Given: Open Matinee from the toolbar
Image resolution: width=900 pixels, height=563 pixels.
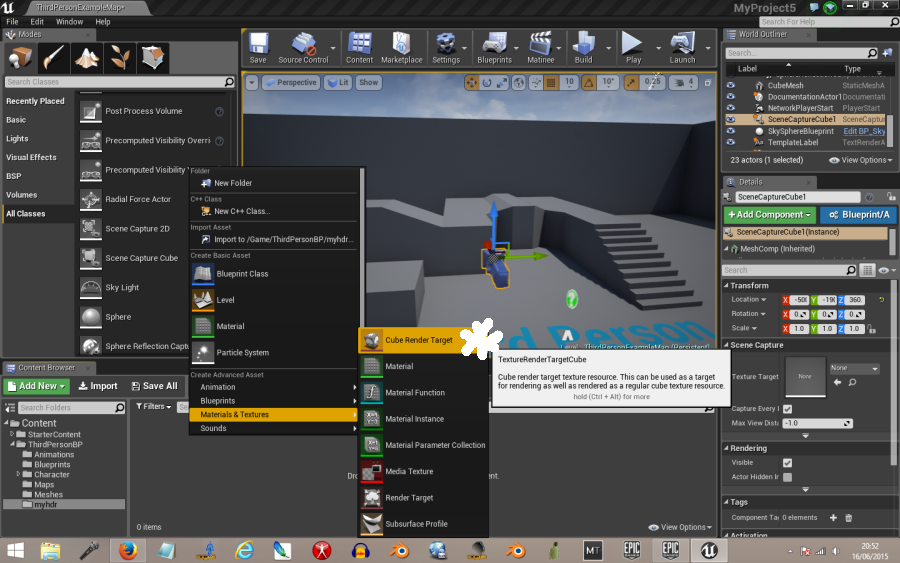Looking at the screenshot, I should click(541, 48).
